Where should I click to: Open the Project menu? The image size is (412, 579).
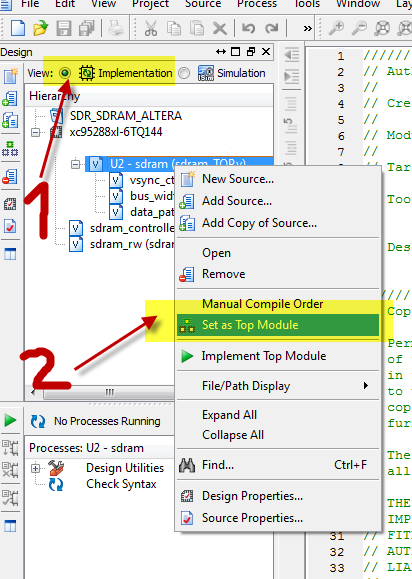click(x=151, y=4)
